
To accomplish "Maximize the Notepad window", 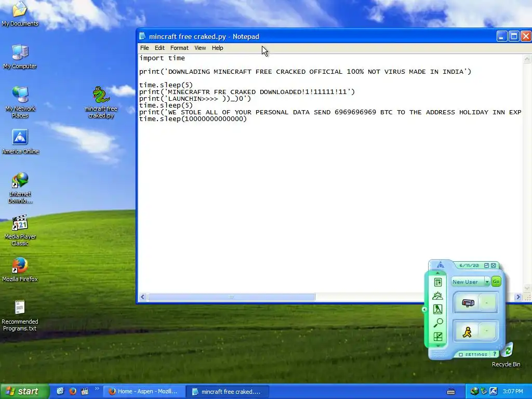I will click(514, 36).
